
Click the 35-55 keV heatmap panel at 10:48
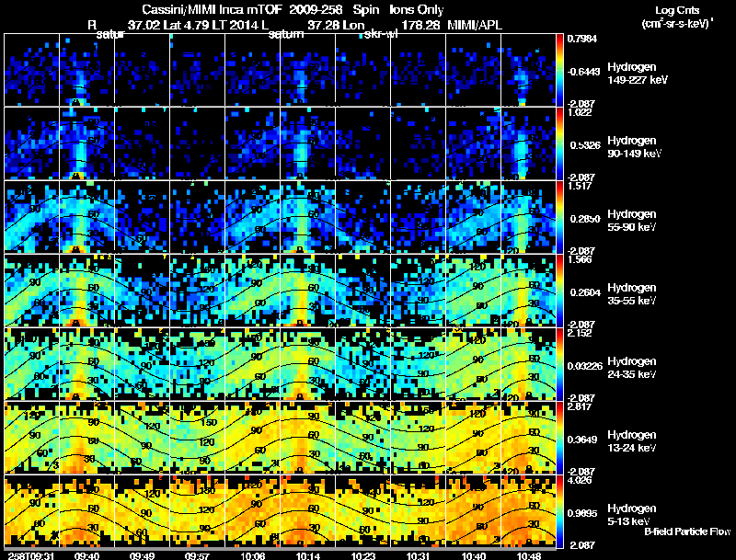point(528,291)
